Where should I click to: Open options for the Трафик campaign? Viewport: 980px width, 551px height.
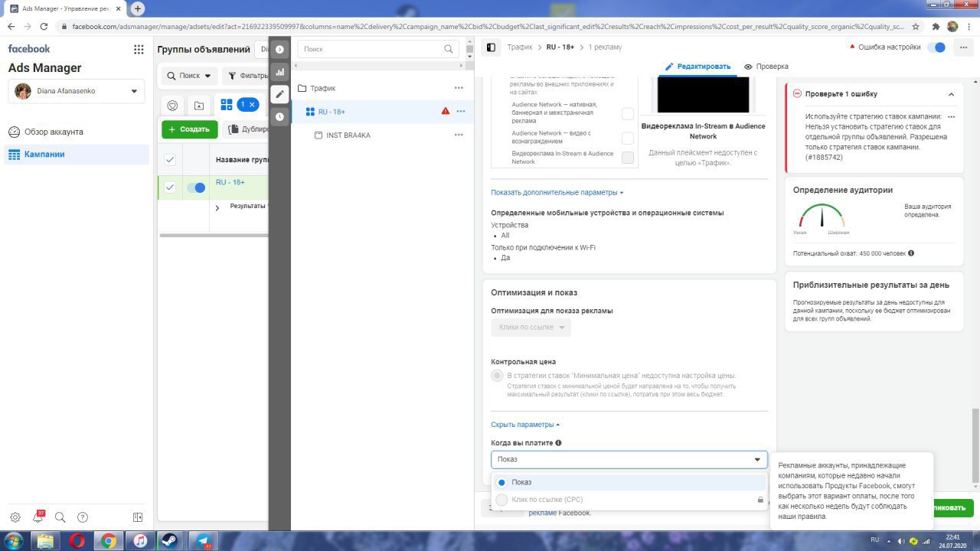(x=459, y=88)
